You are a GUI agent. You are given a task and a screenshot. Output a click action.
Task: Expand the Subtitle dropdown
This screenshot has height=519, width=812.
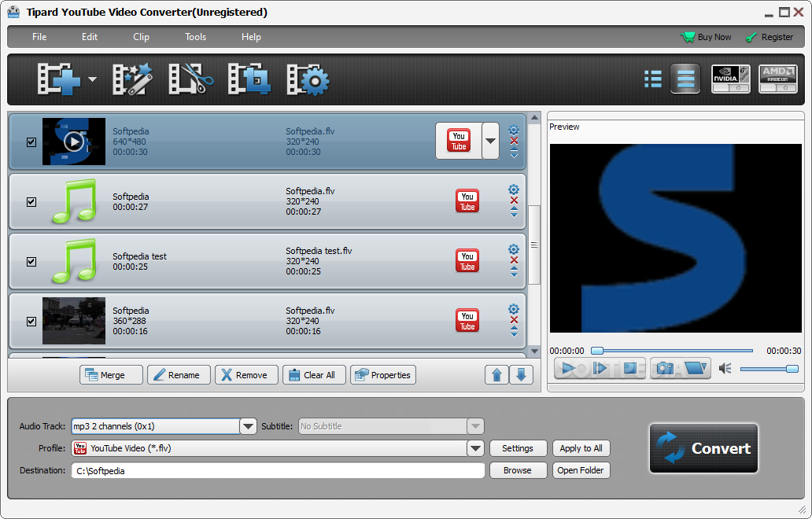pyautogui.click(x=475, y=426)
